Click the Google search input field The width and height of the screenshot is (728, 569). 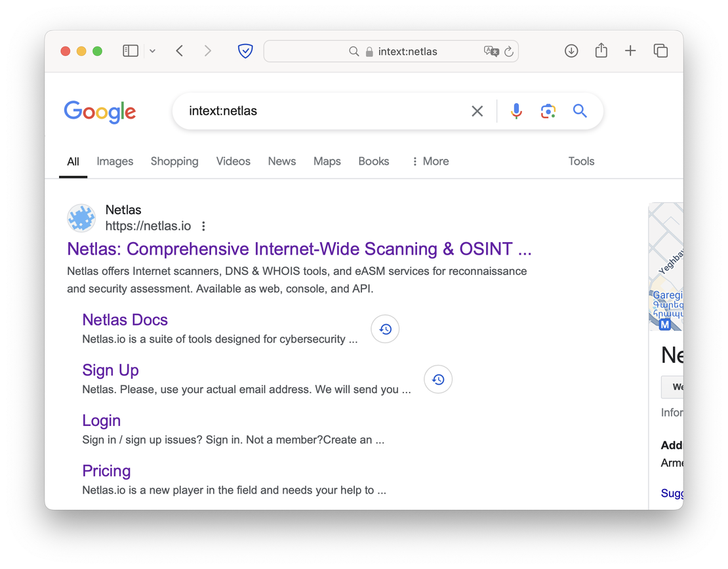point(321,111)
